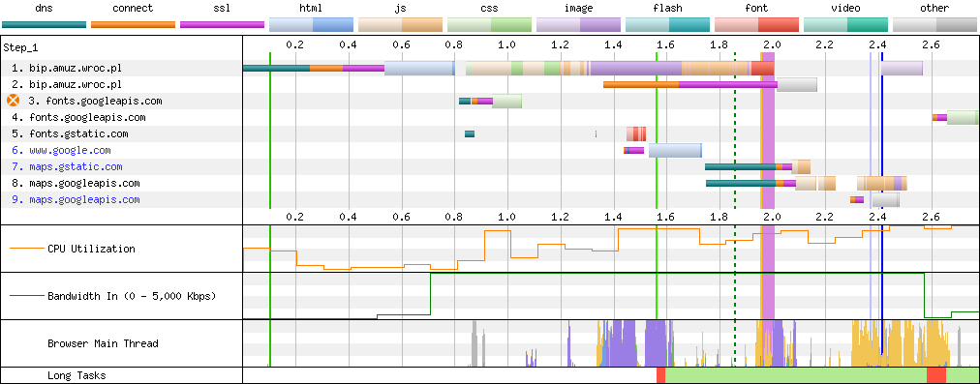Screen dimensions: 980x384
Task: Open request 7 maps.gstatic.com link
Action: [76, 166]
